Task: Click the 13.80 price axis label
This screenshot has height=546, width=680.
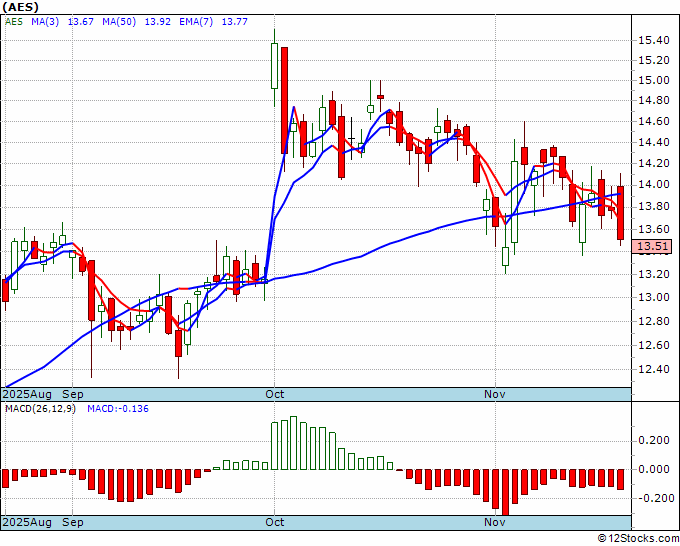Action: (654, 207)
